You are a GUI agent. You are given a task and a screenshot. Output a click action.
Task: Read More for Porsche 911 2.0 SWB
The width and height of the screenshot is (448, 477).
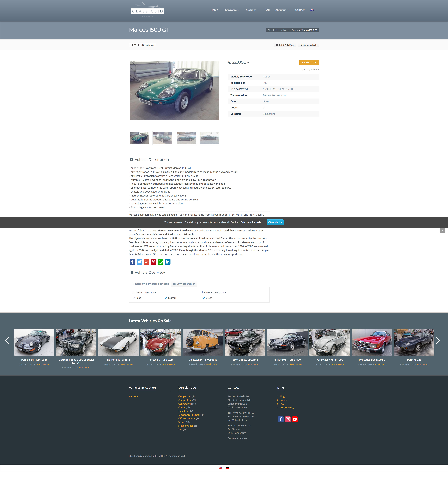click(169, 364)
